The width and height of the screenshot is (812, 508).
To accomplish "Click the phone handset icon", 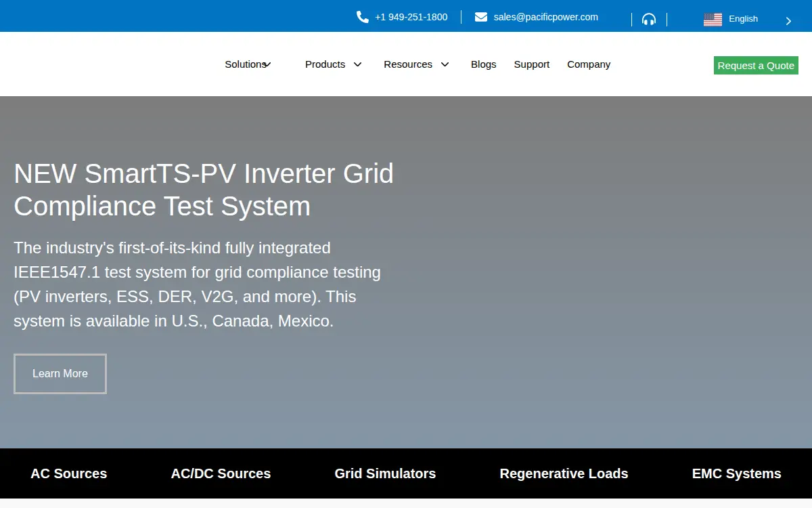I will 363,17.
